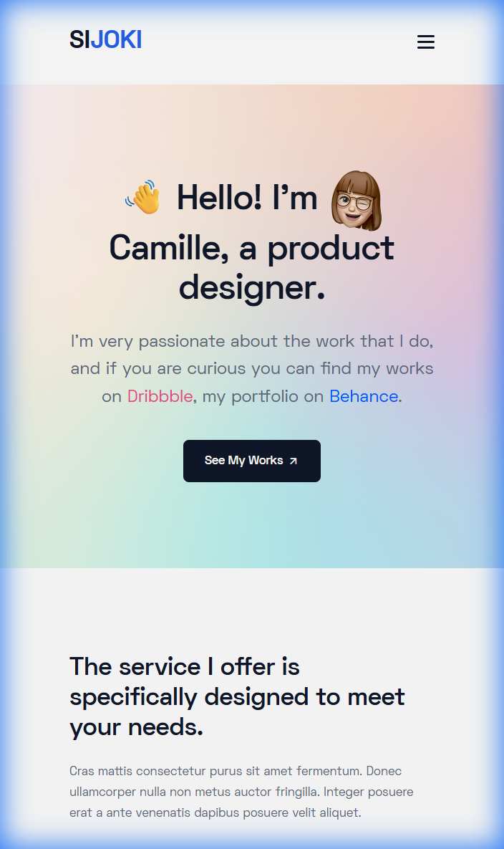Screen dimensions: 504x849
Task: Click the arrow icon inside See My Works
Action: [x=293, y=461]
